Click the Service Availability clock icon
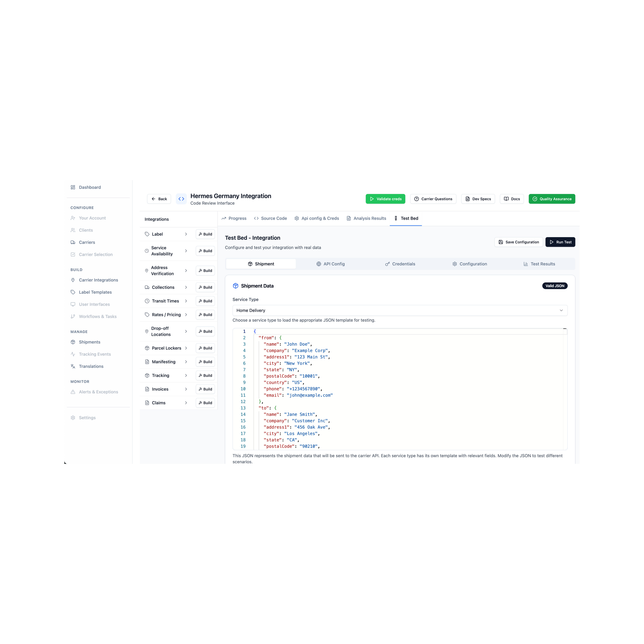Screen dimensions: 644x644 [x=147, y=251]
